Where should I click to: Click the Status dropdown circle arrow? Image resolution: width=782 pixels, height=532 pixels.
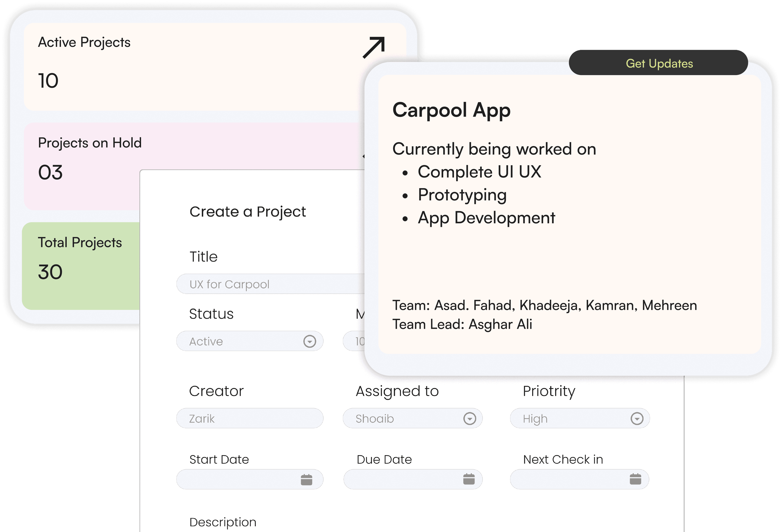coord(309,341)
